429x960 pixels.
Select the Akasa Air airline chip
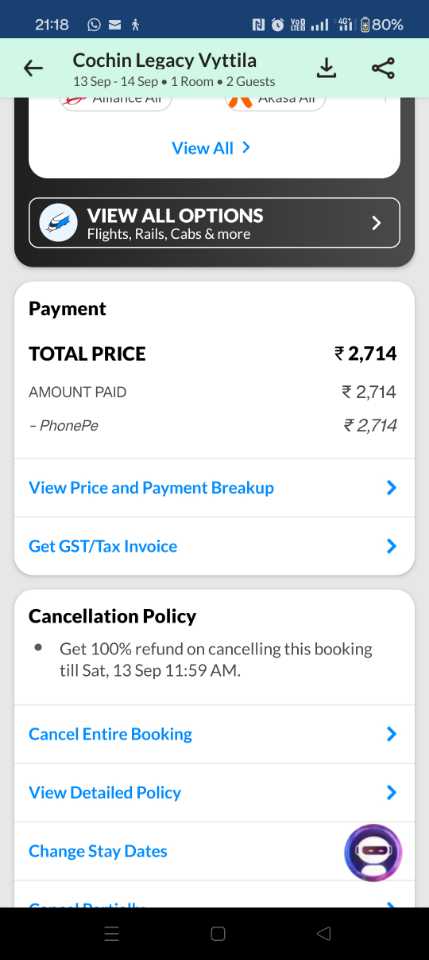coord(276,100)
